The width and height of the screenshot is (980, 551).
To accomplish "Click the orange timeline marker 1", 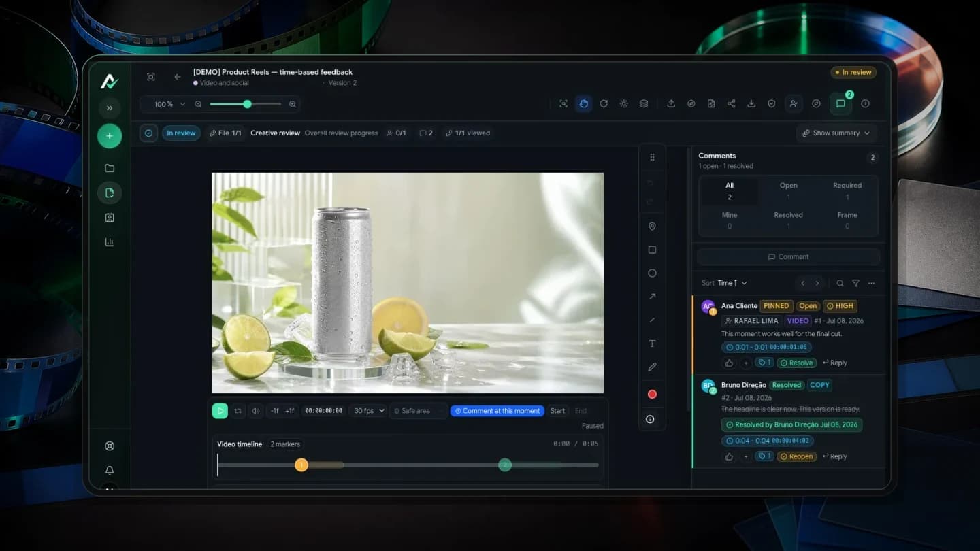I will pyautogui.click(x=301, y=465).
